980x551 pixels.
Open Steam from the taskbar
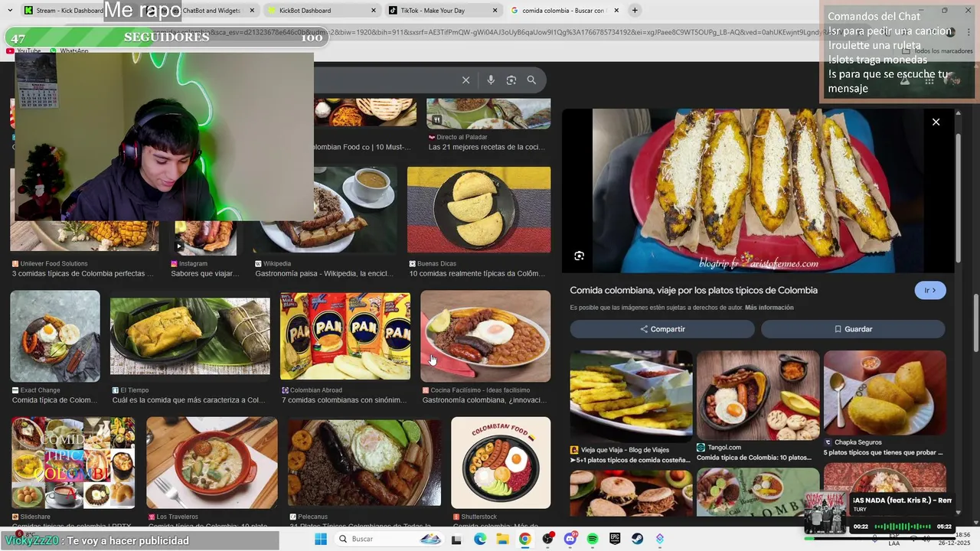coord(637,539)
